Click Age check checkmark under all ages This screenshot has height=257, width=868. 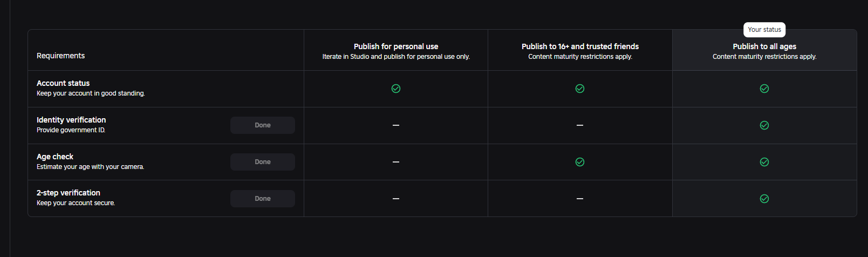(x=764, y=162)
